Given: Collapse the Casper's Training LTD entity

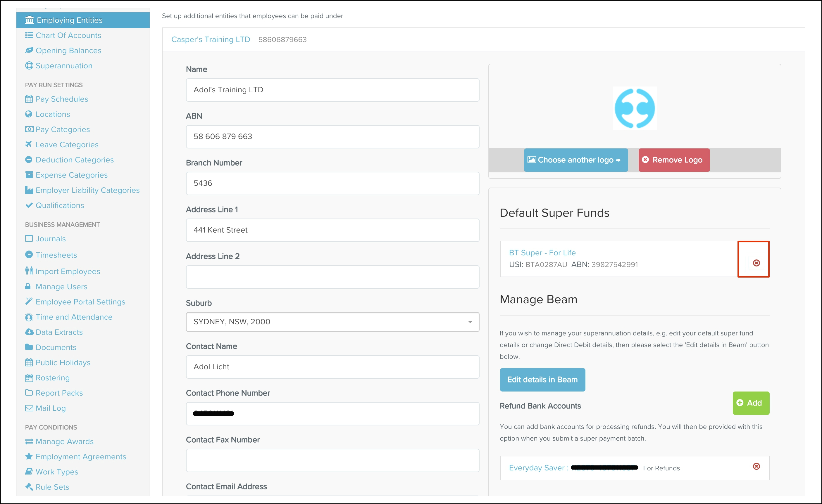Looking at the screenshot, I should pyautogui.click(x=211, y=40).
